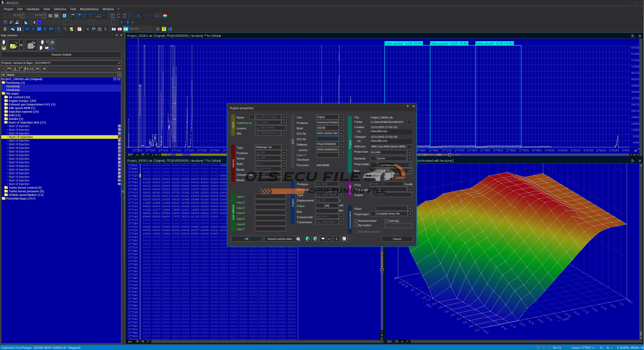
Task: Click the globe download icon in dialog
Action: click(x=307, y=239)
